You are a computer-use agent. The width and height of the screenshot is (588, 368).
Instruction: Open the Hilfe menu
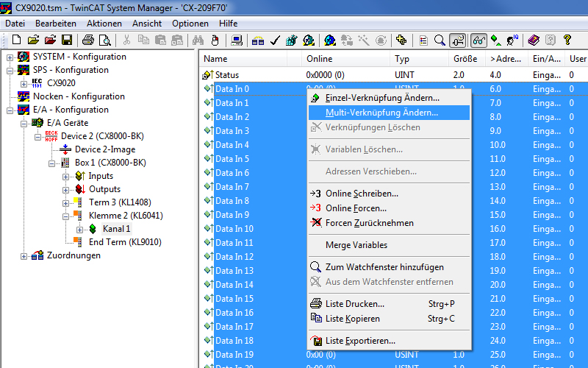pyautogui.click(x=228, y=24)
